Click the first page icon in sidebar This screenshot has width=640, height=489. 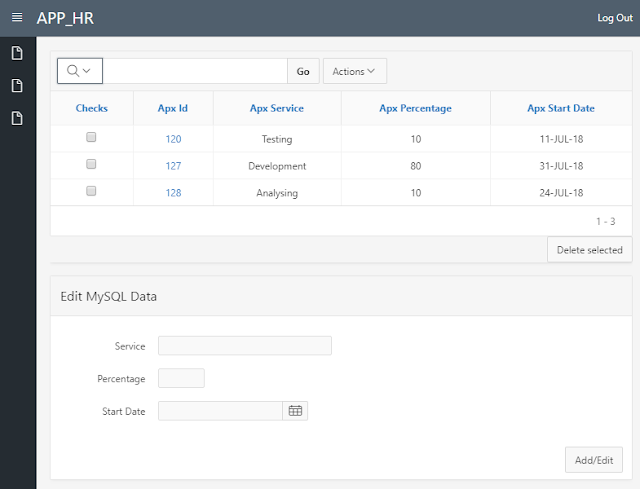coord(16,53)
